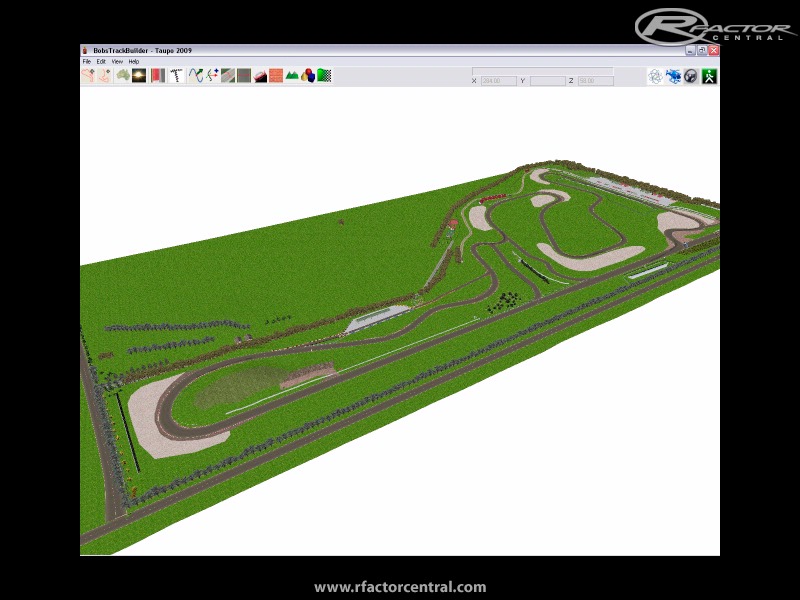Screen dimensions: 800x600
Task: Click the atom orbit view icon
Action: tap(655, 76)
